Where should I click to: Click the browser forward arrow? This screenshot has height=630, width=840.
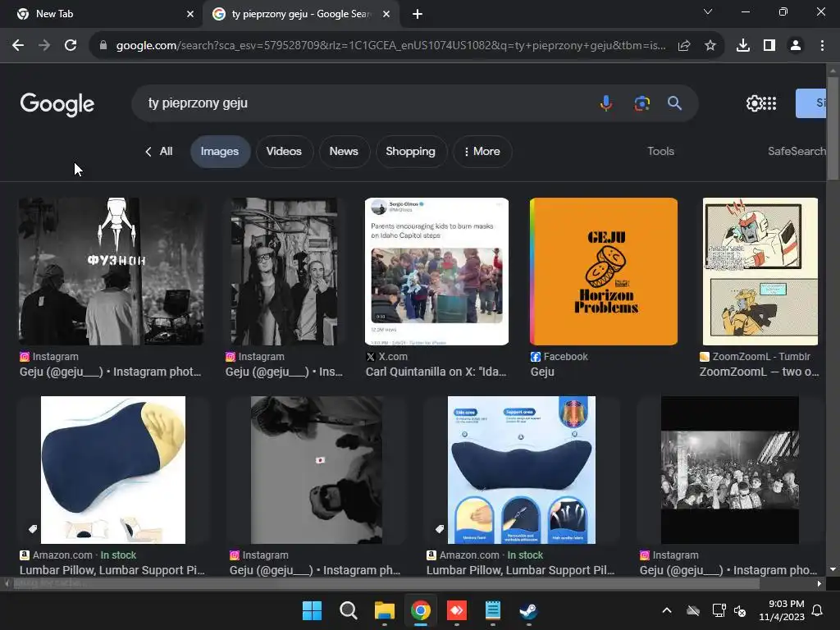pos(44,46)
